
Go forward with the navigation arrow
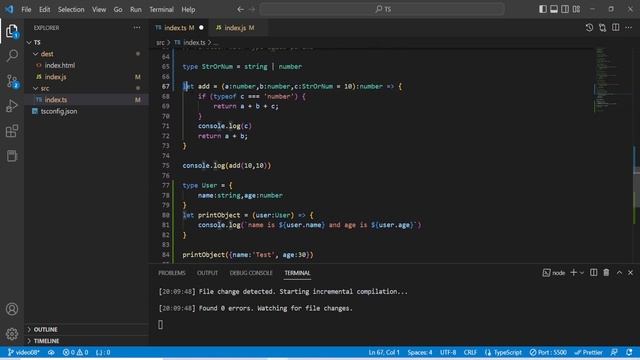tap(252, 9)
